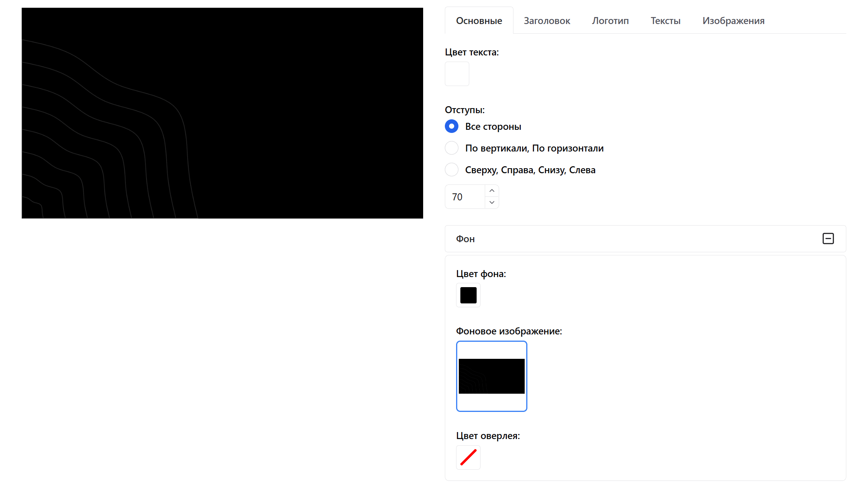Switch to the Заголовок tab
Image resolution: width=868 pixels, height=496 pixels.
547,21
